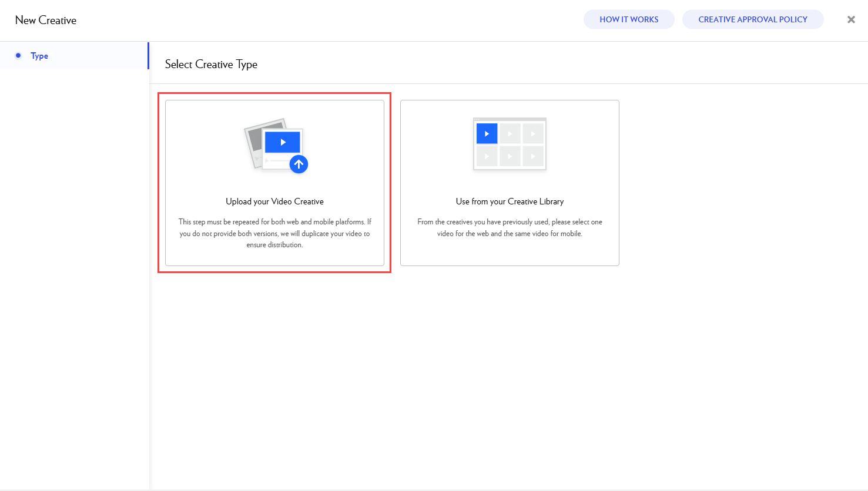Click bottom-right gray tile in library grid icon

pyautogui.click(x=533, y=156)
